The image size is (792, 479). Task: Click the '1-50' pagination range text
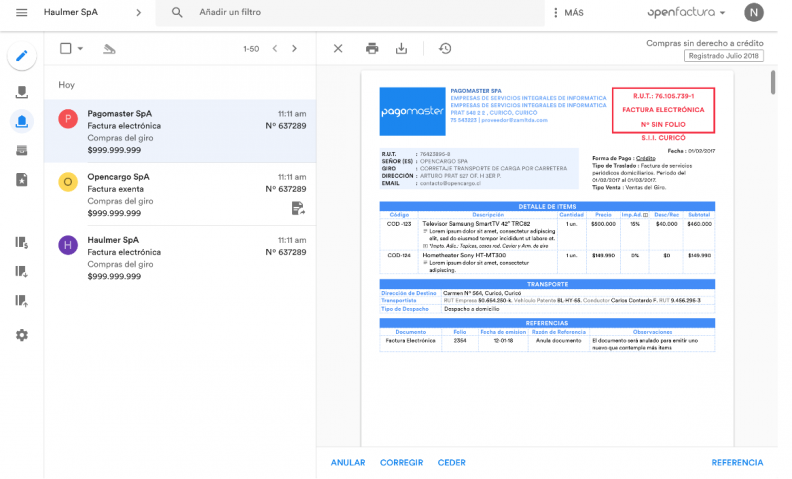tap(251, 49)
